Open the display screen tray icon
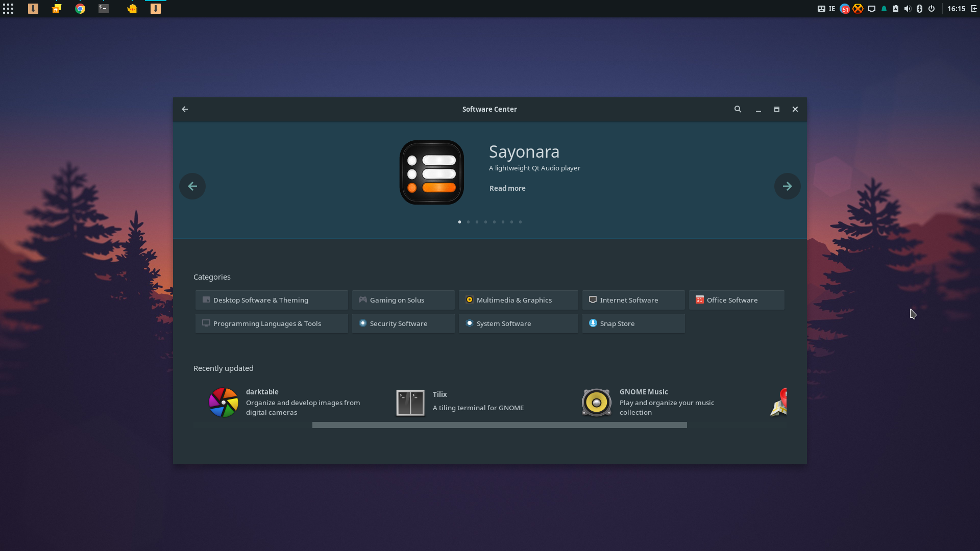Image resolution: width=980 pixels, height=551 pixels. 872,9
